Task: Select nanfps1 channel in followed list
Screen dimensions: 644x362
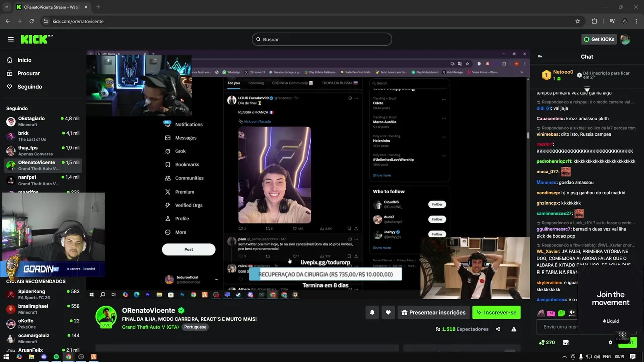Action: [x=43, y=180]
